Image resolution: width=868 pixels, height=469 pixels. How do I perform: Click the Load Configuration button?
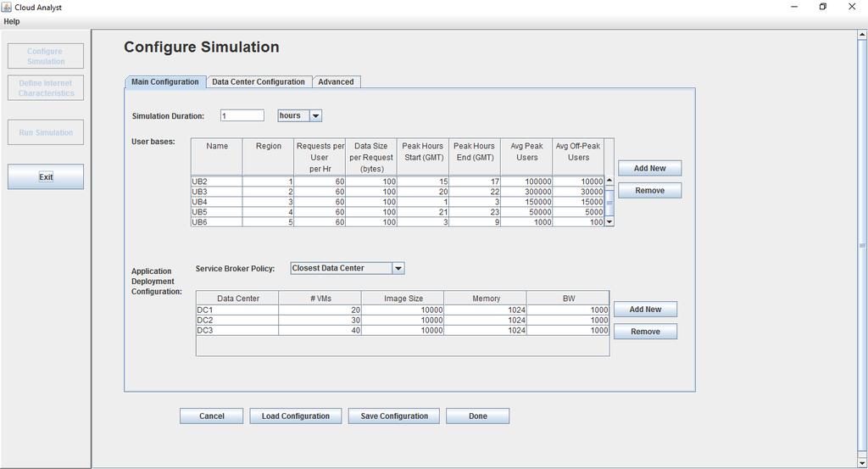(x=296, y=416)
